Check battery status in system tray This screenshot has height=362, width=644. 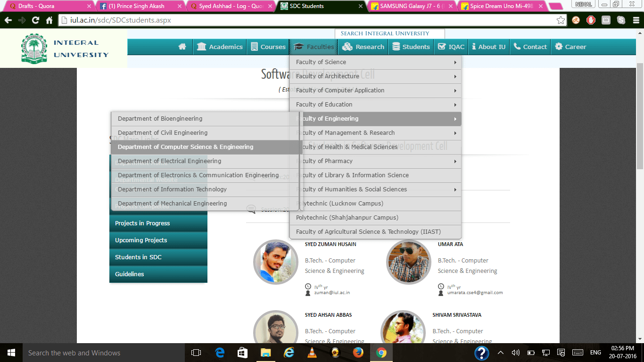531,353
